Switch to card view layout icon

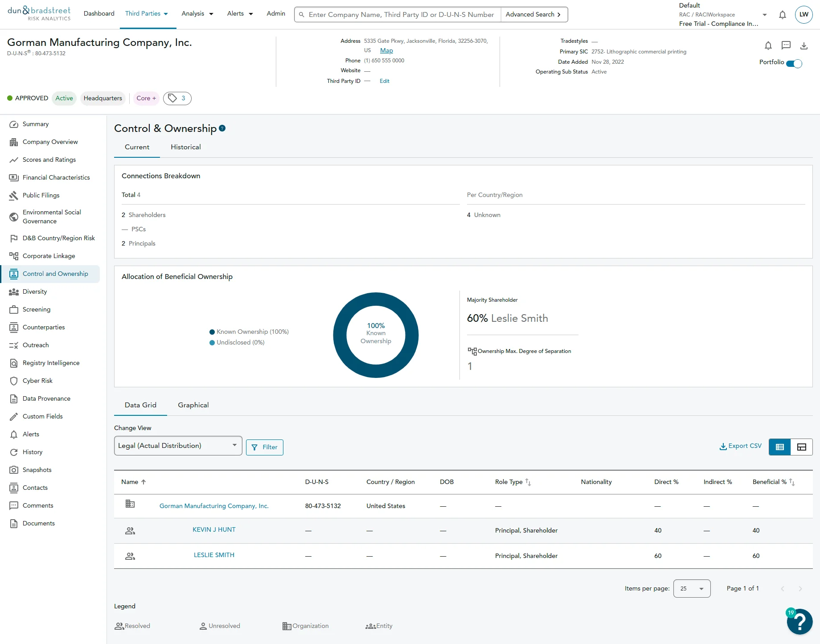(802, 447)
